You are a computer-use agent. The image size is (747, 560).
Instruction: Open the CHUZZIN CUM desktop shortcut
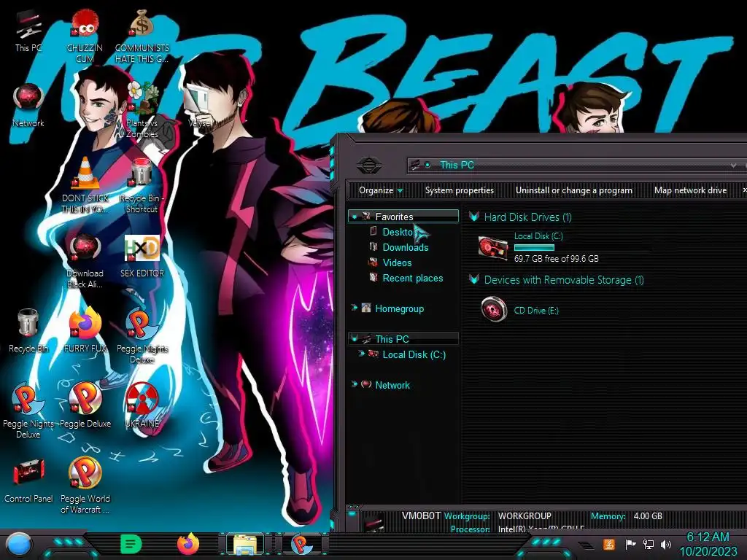[x=85, y=36]
